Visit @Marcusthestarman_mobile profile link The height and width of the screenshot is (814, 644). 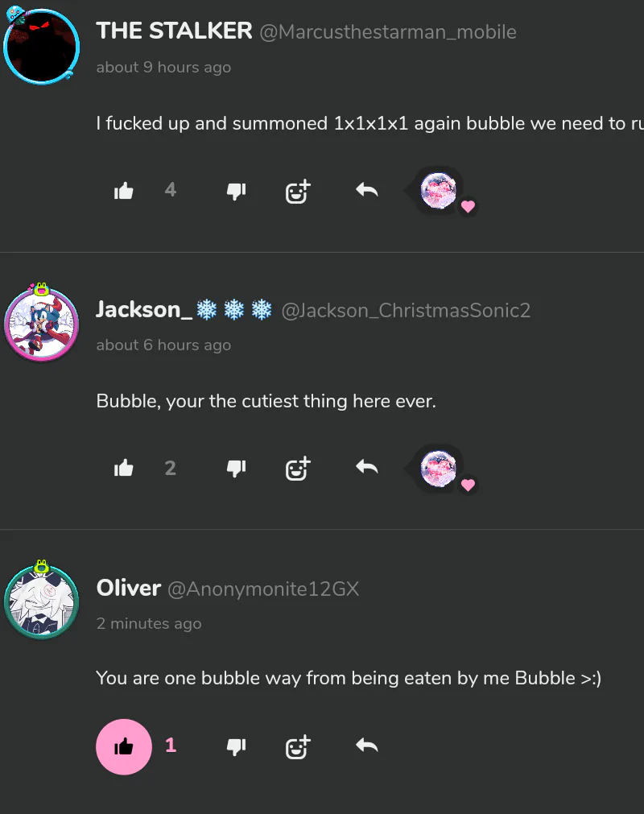click(388, 32)
